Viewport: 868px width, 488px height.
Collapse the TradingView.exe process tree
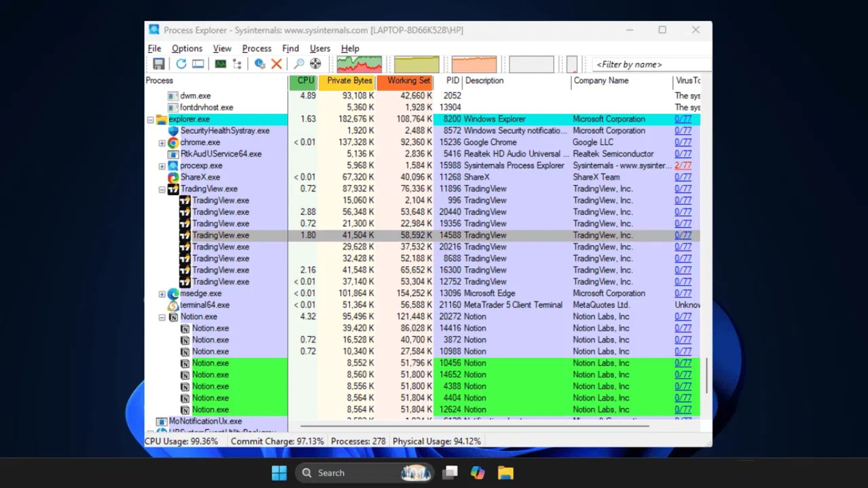click(x=162, y=189)
